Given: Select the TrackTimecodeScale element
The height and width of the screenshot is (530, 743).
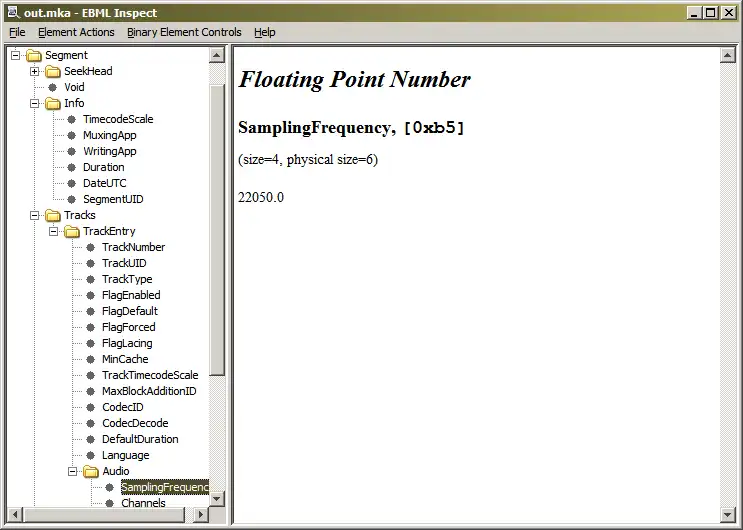Looking at the screenshot, I should coord(150,375).
